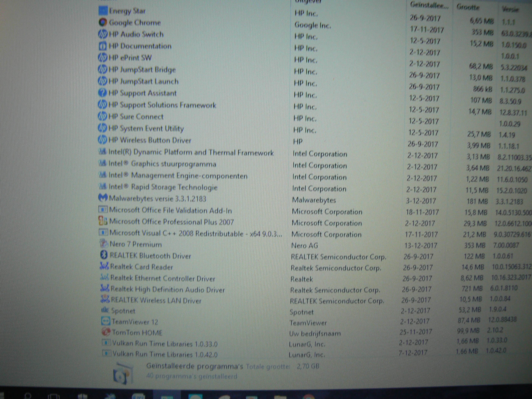The height and width of the screenshot is (399, 532).
Task: Open the taskbar search magnifier
Action: click(28, 396)
